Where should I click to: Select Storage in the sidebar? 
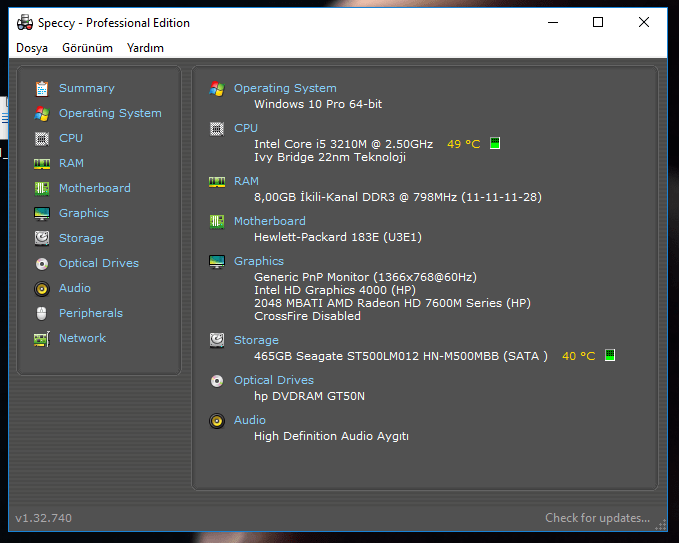pos(81,239)
